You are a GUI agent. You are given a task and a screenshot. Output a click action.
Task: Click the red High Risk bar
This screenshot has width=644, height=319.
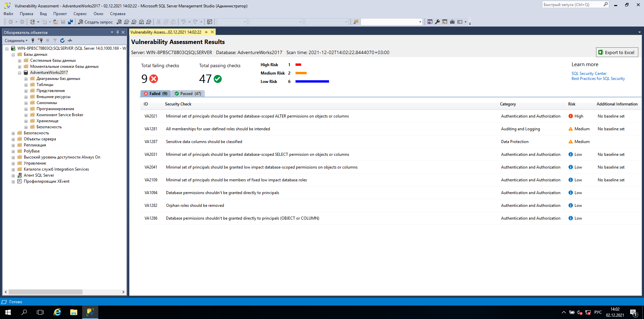pos(298,64)
